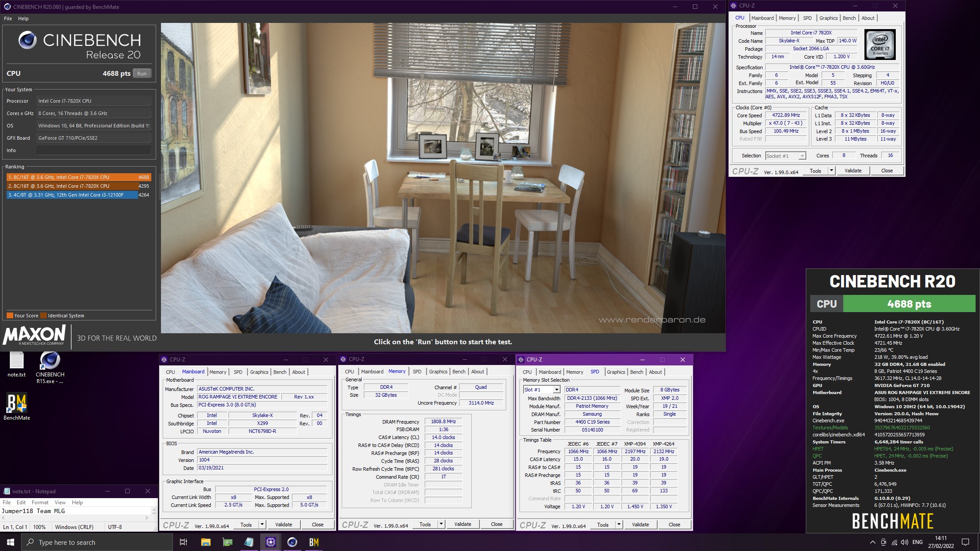Open the Help menu in Cinebench
The height and width of the screenshot is (551, 980).
23,19
